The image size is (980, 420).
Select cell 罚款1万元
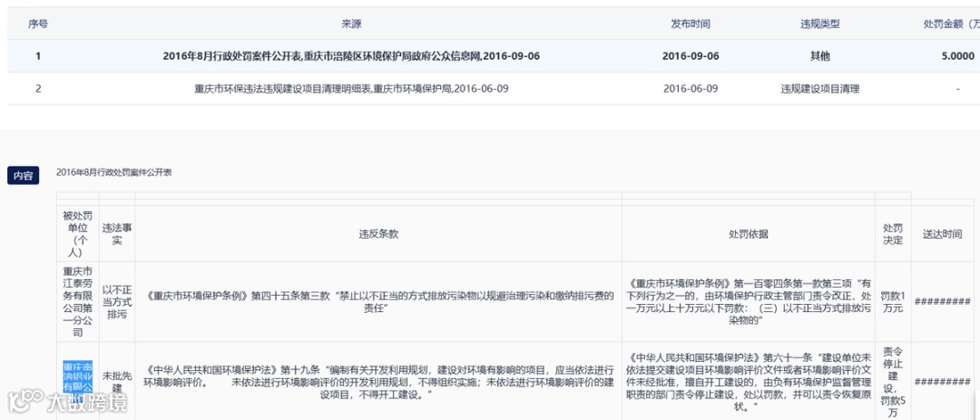pyautogui.click(x=893, y=301)
